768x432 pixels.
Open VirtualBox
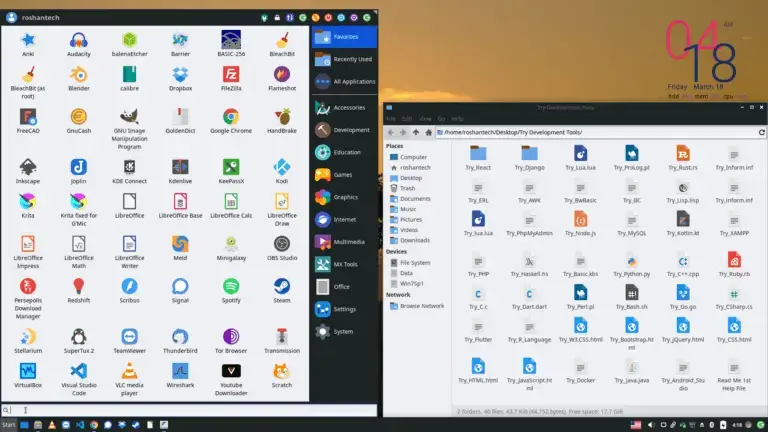[x=28, y=376]
